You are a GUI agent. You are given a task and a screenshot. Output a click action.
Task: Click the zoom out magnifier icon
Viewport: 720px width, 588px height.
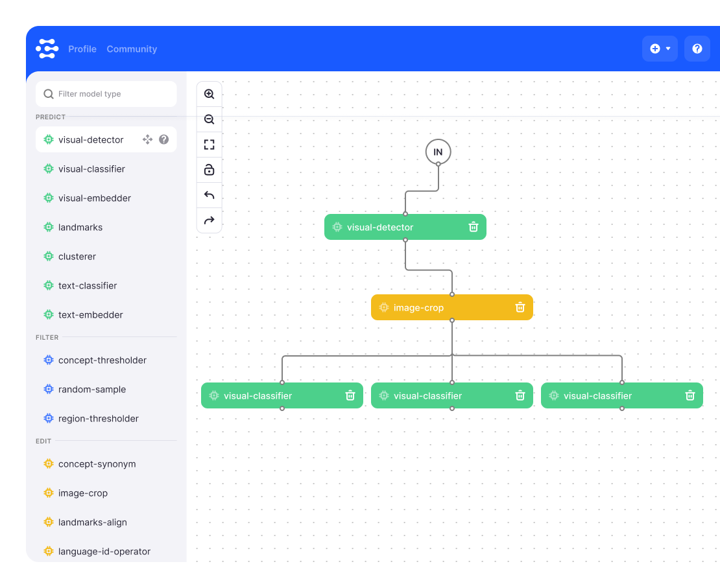click(209, 119)
